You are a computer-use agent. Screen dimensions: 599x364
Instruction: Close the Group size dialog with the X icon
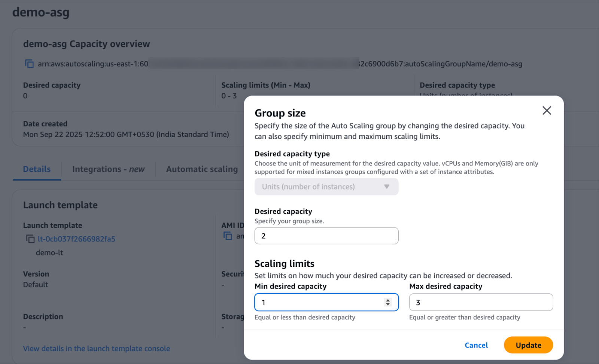(546, 110)
